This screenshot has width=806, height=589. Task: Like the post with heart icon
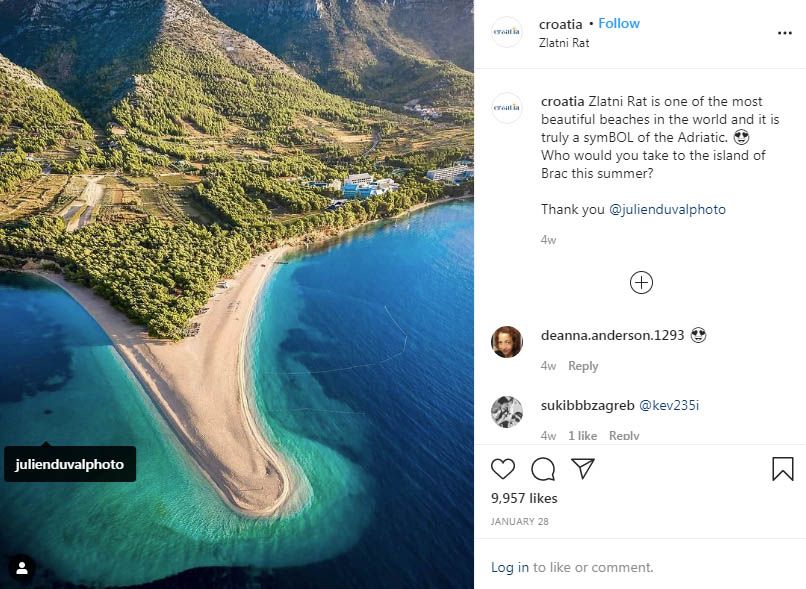point(503,469)
